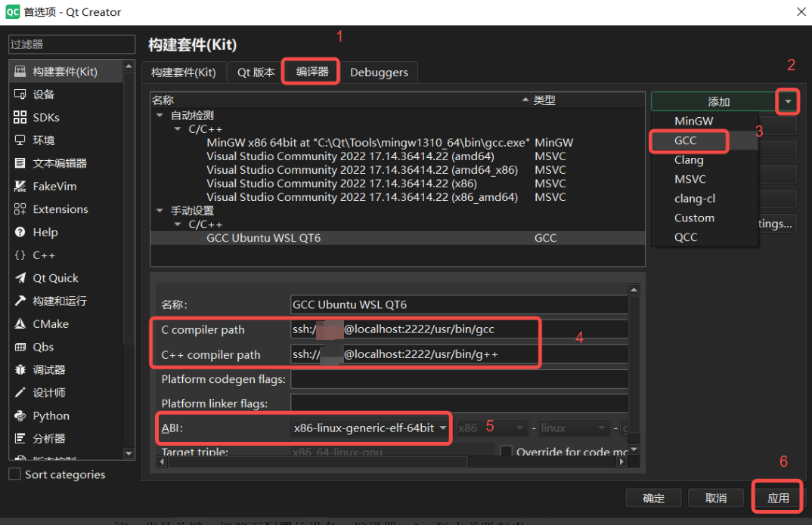Click the FakeVim icon

tap(20, 187)
